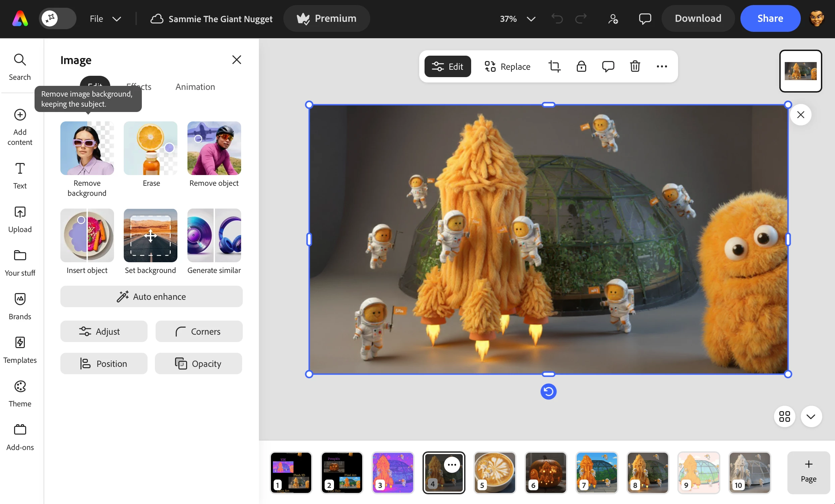
Task: Open the Opacity control
Action: (x=198, y=363)
